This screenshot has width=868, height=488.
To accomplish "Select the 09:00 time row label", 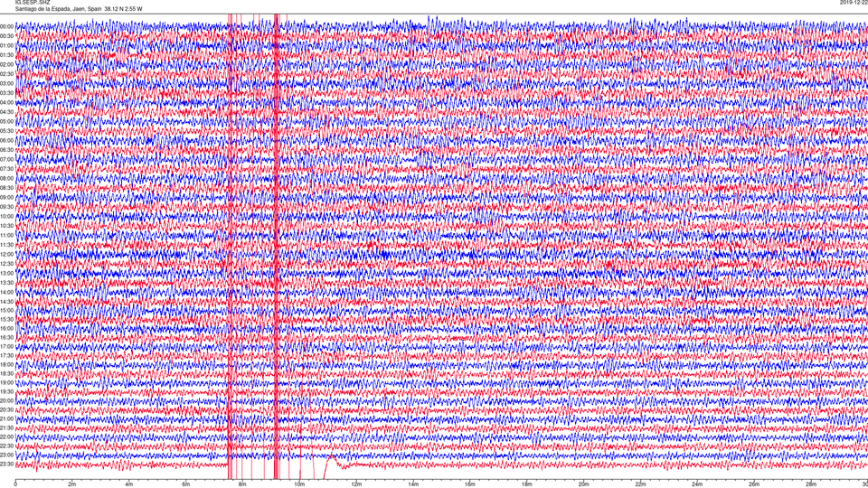I will coord(7,198).
